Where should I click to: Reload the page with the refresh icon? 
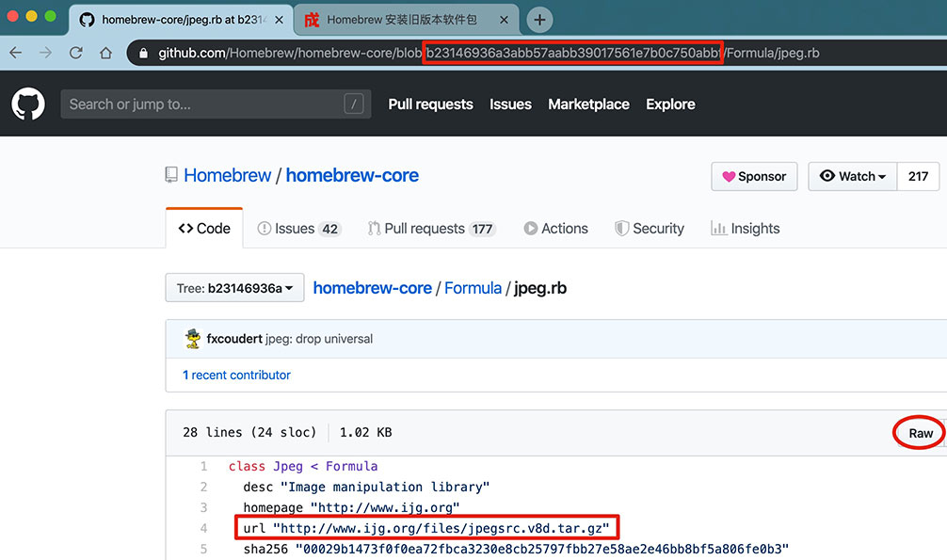pyautogui.click(x=76, y=53)
